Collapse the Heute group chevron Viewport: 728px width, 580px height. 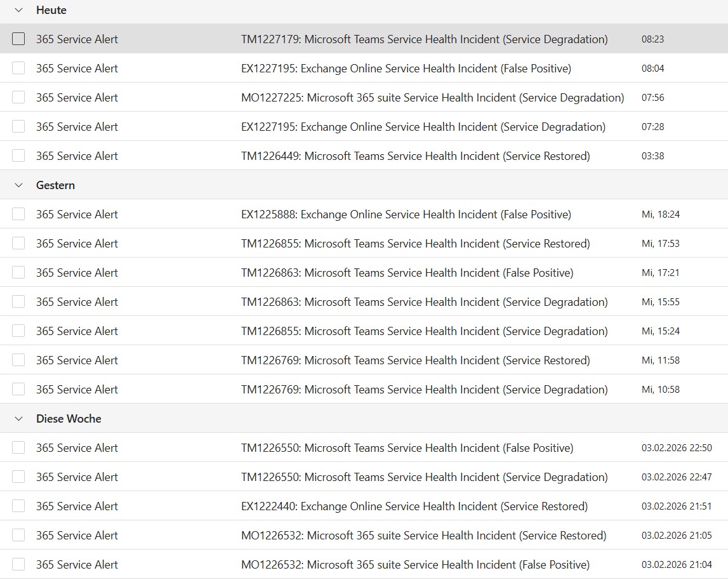(18, 10)
